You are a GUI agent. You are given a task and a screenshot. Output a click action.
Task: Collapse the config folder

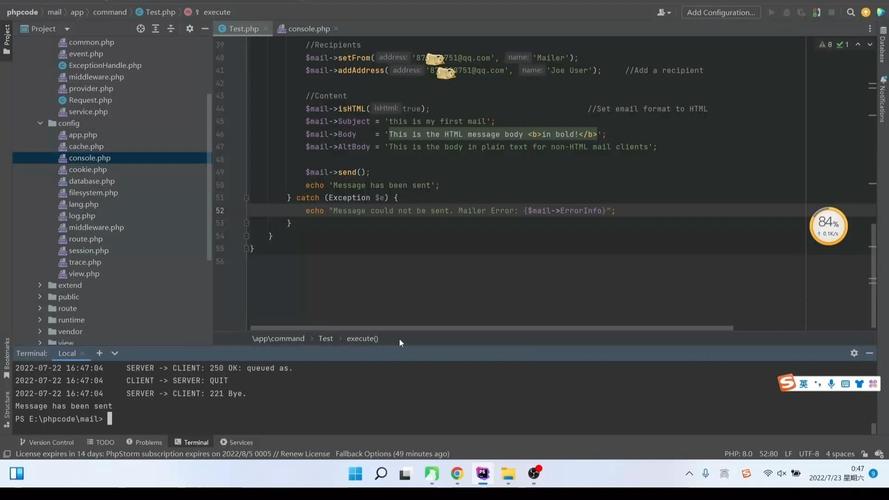coord(40,123)
